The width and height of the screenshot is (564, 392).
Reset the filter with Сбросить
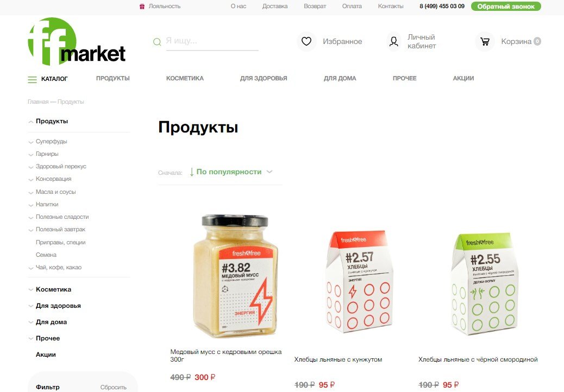114,387
